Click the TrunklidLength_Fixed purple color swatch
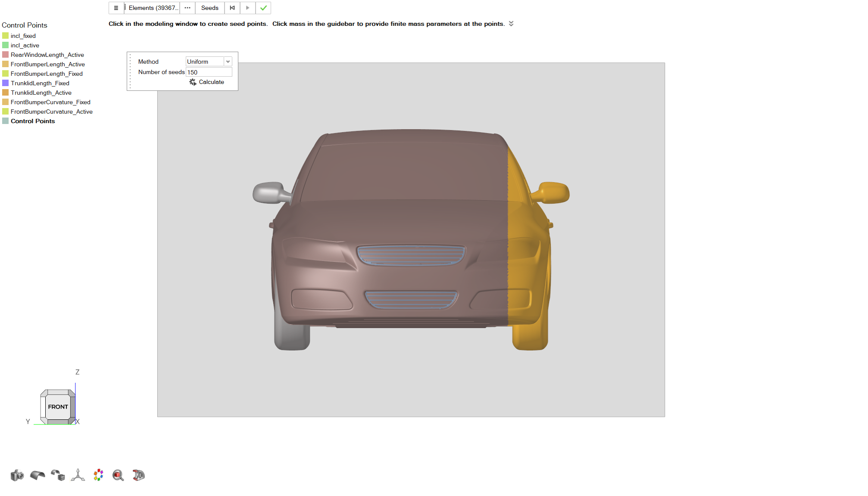Image resolution: width=868 pixels, height=496 pixels. pos(6,83)
